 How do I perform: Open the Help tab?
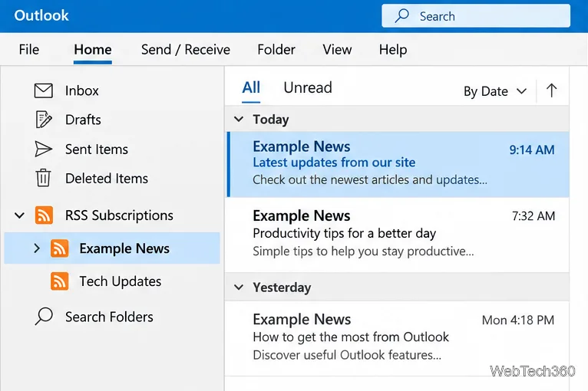(x=393, y=49)
